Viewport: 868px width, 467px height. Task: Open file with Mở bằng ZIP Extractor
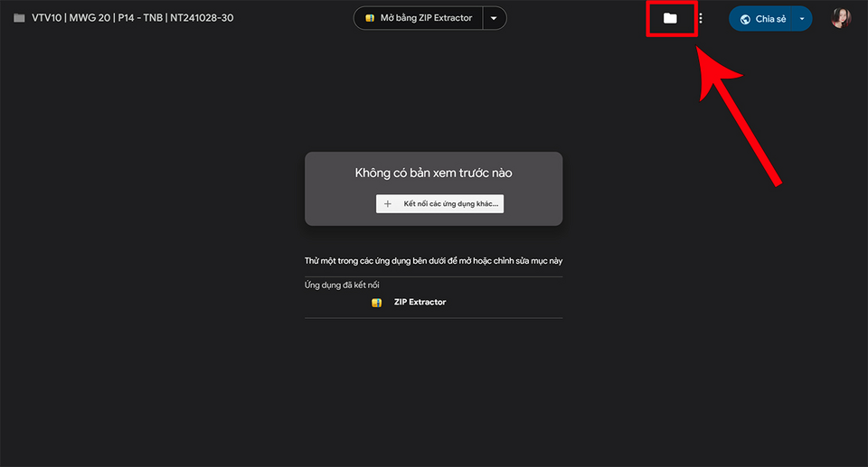[x=425, y=18]
